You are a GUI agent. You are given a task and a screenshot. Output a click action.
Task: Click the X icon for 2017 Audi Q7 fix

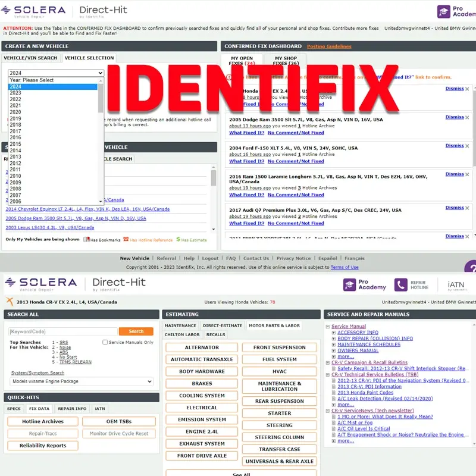[467, 208]
